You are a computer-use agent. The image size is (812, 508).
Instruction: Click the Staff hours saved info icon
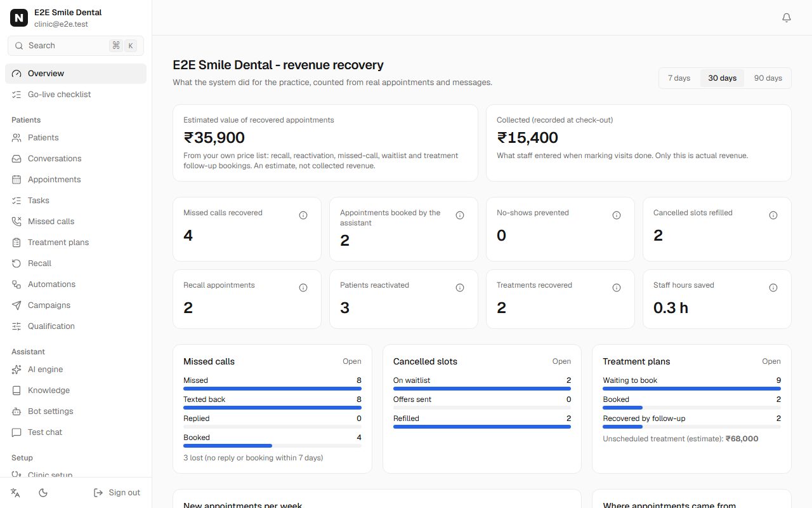coord(773,288)
